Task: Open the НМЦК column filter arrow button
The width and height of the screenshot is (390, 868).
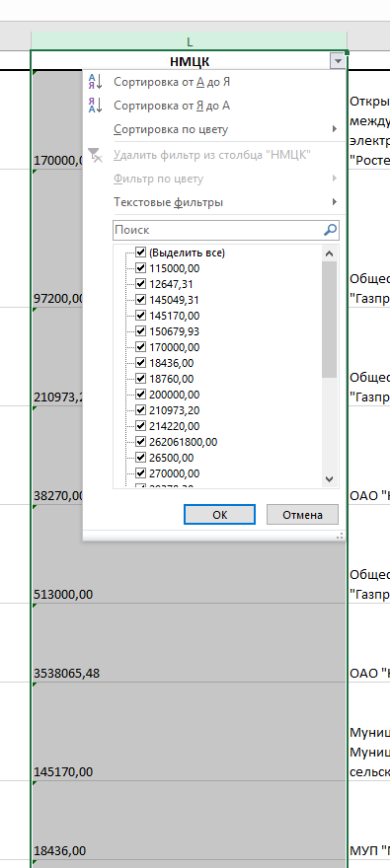Action: click(338, 61)
